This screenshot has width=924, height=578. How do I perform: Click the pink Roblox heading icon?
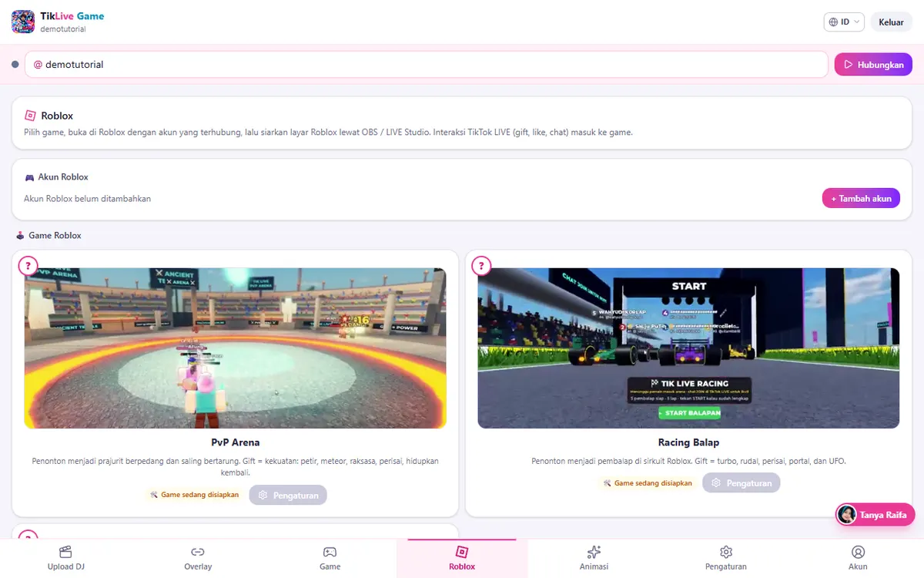[30, 116]
